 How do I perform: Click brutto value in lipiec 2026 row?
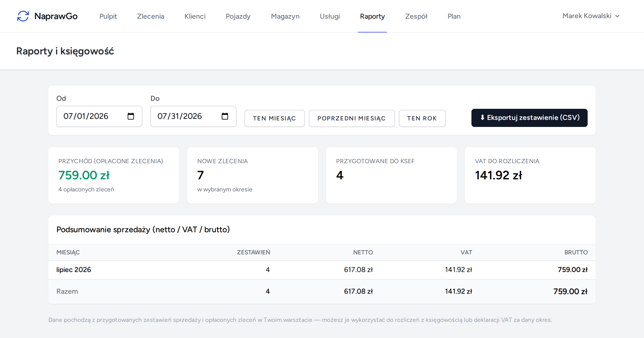(573, 270)
